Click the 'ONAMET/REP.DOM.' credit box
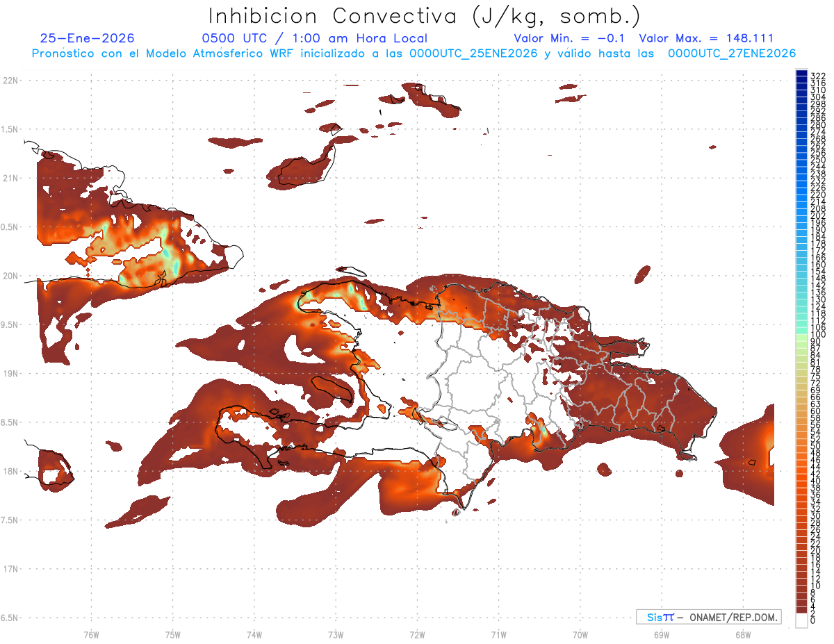Image resolution: width=834 pixels, height=644 pixels. click(x=709, y=617)
